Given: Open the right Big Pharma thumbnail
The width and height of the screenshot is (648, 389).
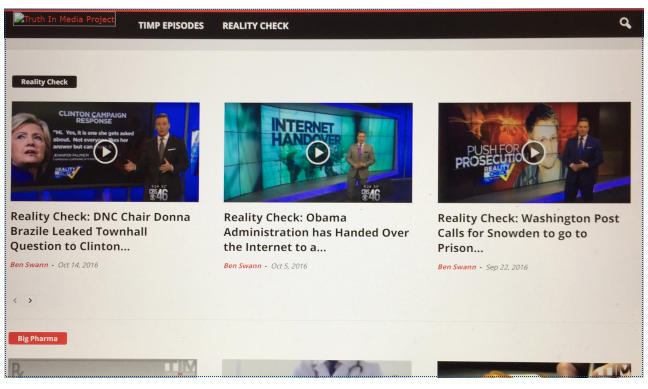Looking at the screenshot, I should (x=534, y=369).
